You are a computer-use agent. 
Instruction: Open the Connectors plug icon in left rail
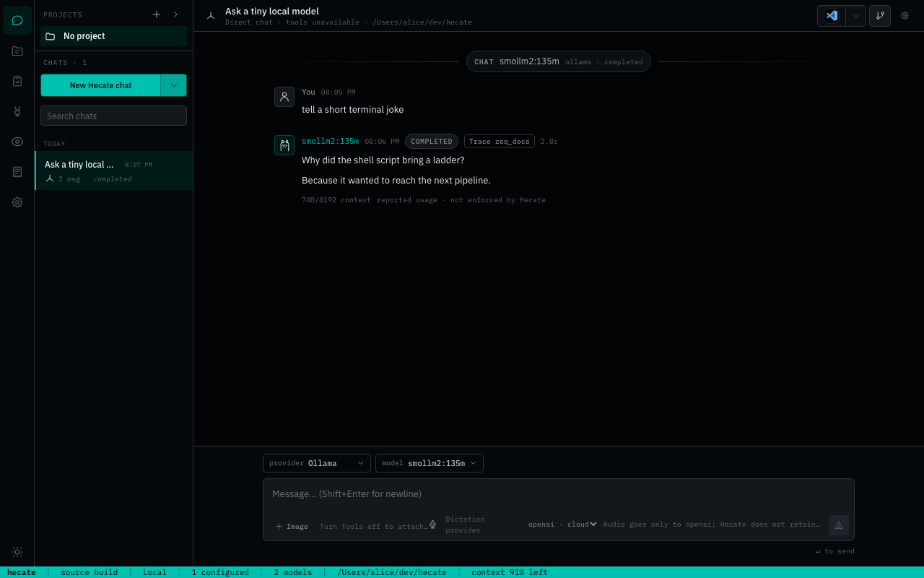click(x=17, y=111)
